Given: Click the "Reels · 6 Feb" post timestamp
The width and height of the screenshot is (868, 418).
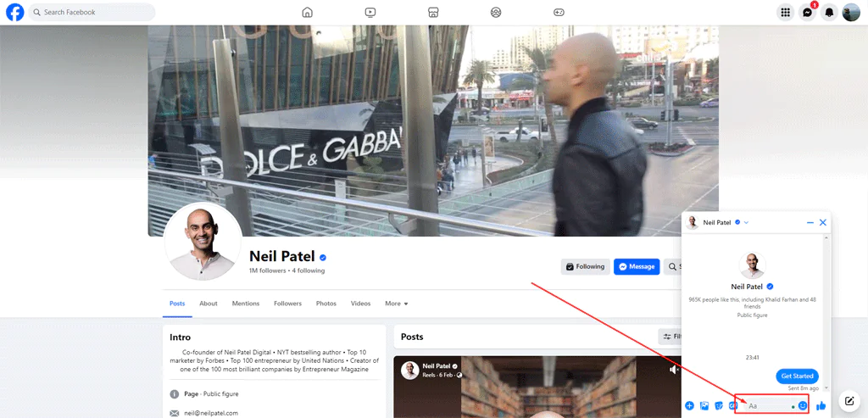Looking at the screenshot, I should point(438,376).
